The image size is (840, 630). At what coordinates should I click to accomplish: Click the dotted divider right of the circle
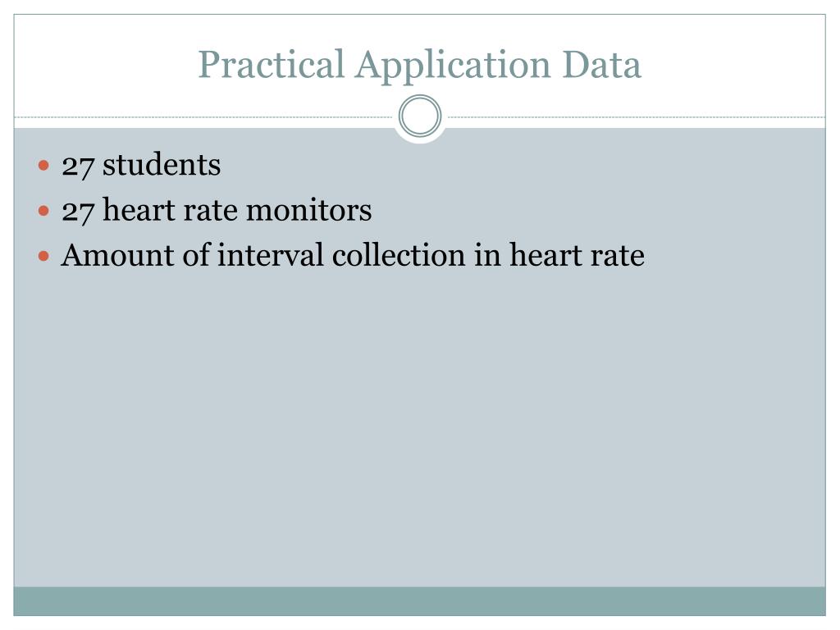click(x=637, y=116)
